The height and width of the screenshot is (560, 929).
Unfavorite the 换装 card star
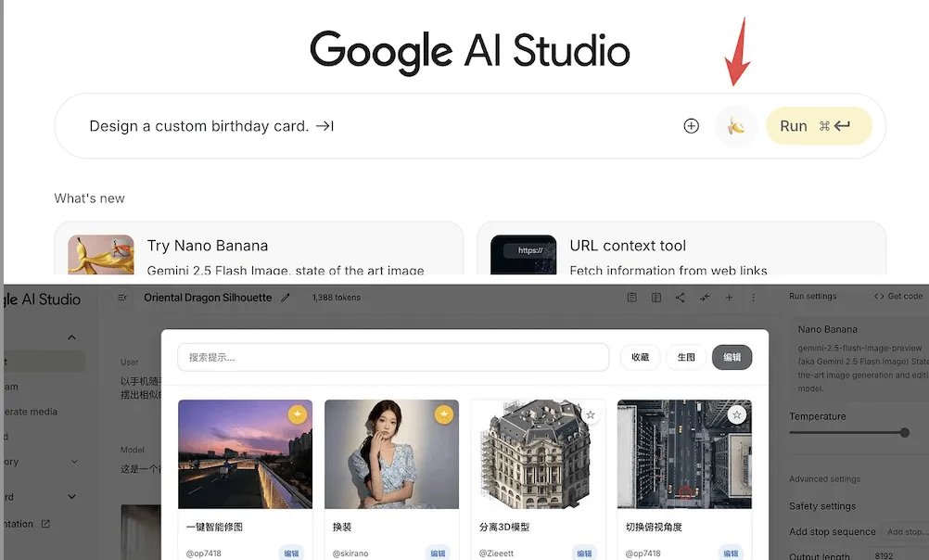(444, 414)
